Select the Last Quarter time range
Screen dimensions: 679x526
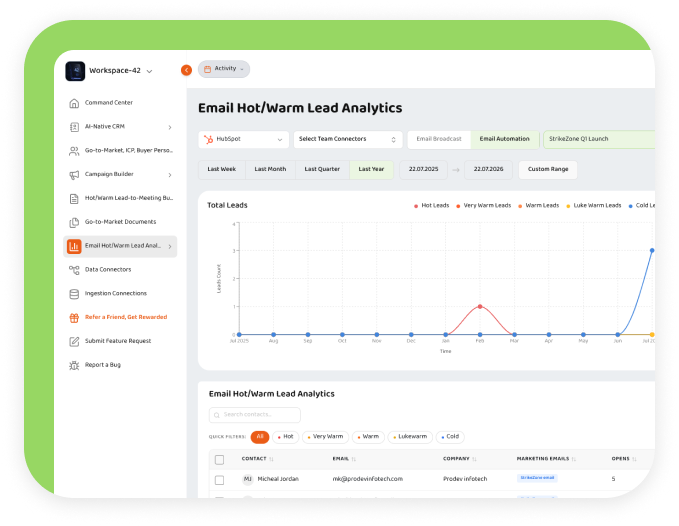point(322,169)
